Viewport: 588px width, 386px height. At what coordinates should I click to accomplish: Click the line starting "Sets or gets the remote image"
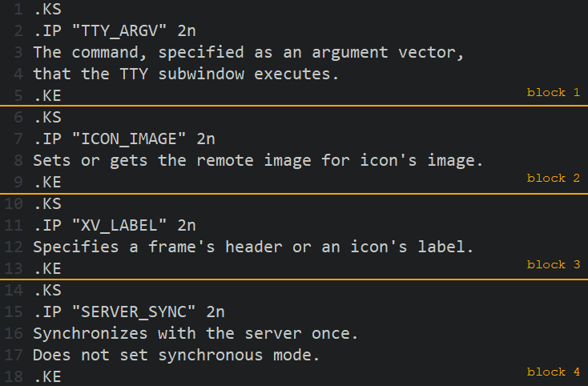click(x=258, y=161)
